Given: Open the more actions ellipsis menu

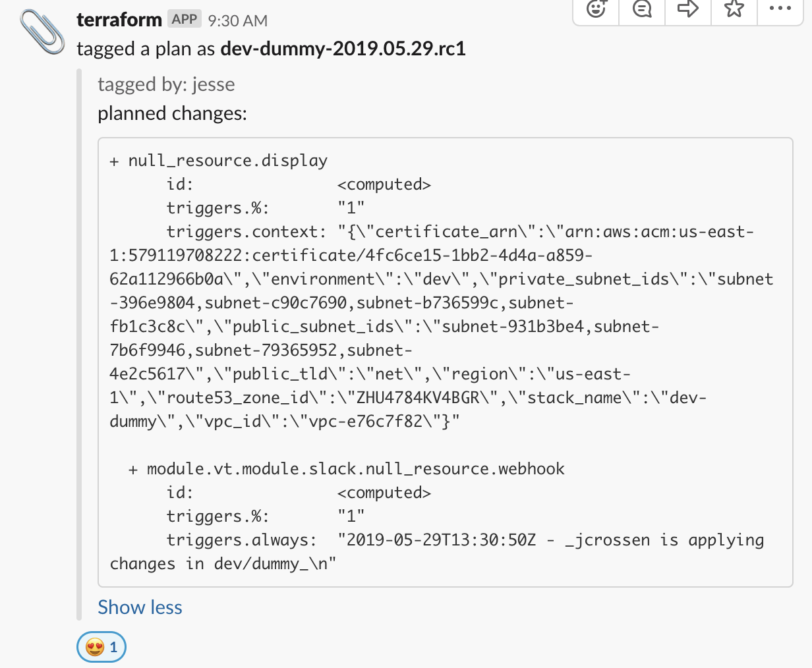Looking at the screenshot, I should pyautogui.click(x=780, y=9).
